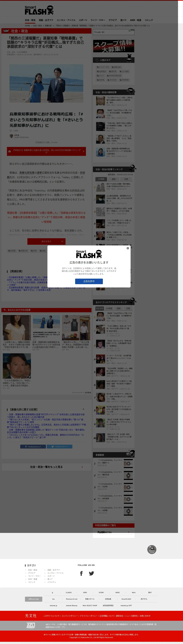Open the ライフ・マネー navigation menu item

point(98,20)
